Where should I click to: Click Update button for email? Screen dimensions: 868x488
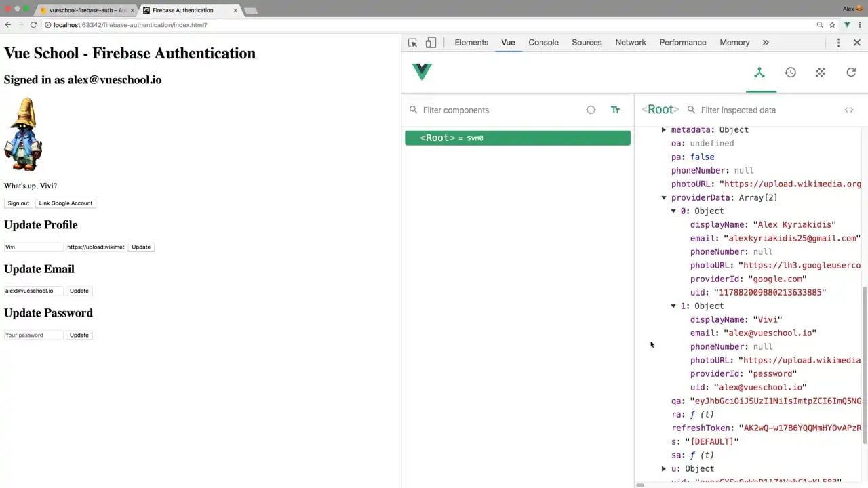click(x=79, y=291)
